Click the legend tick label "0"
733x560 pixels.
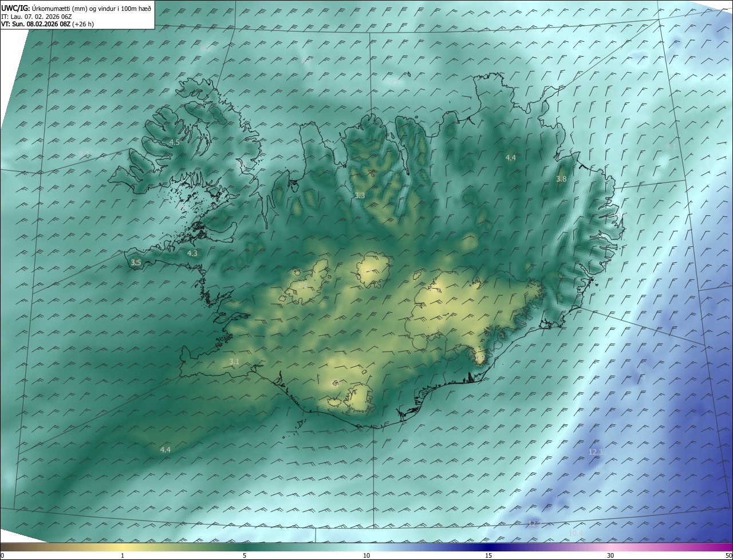2,555
